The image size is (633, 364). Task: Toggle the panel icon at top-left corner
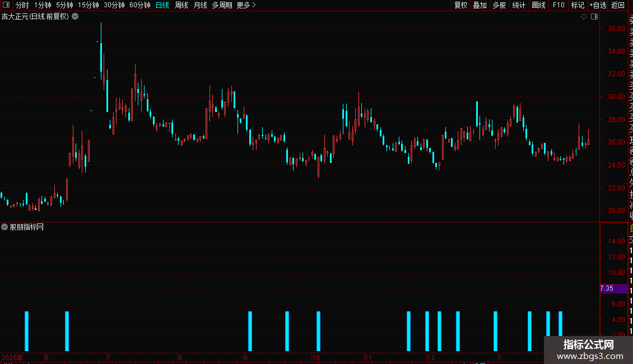click(6, 5)
